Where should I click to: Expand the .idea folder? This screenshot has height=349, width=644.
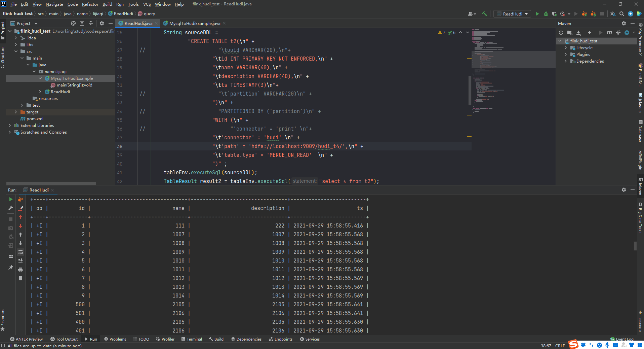(x=16, y=38)
